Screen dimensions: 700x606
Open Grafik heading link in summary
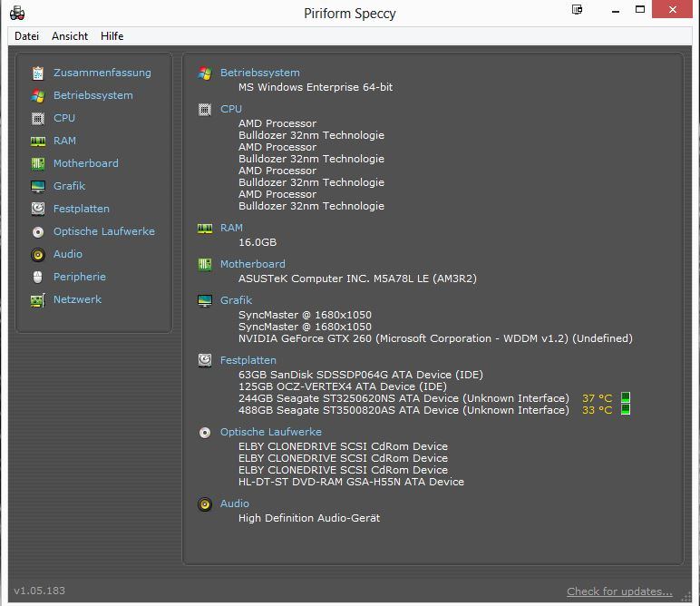[236, 300]
